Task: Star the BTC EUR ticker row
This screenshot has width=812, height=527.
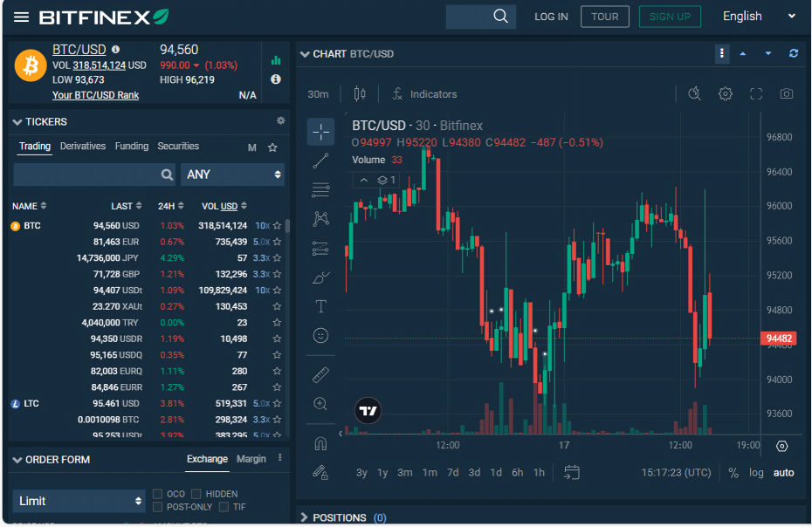Action: (x=277, y=242)
